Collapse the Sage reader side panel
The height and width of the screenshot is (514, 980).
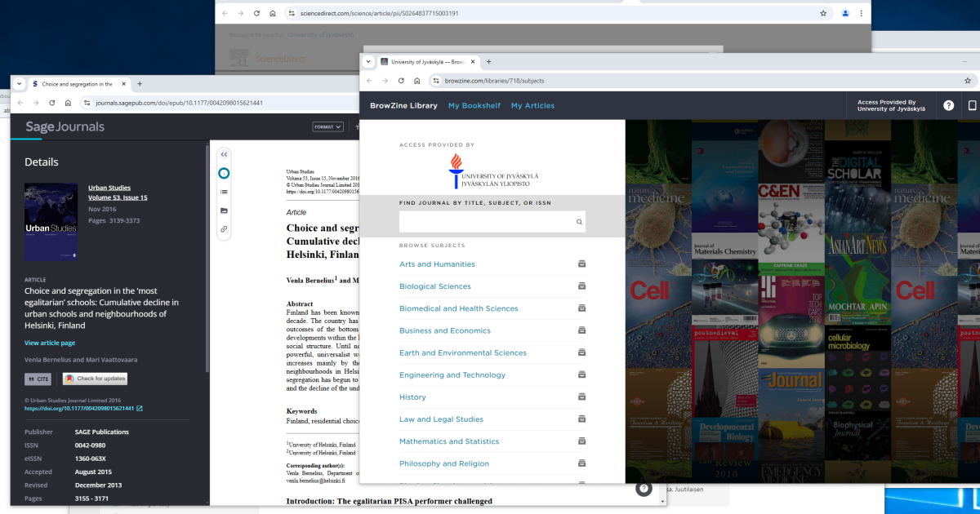click(224, 154)
